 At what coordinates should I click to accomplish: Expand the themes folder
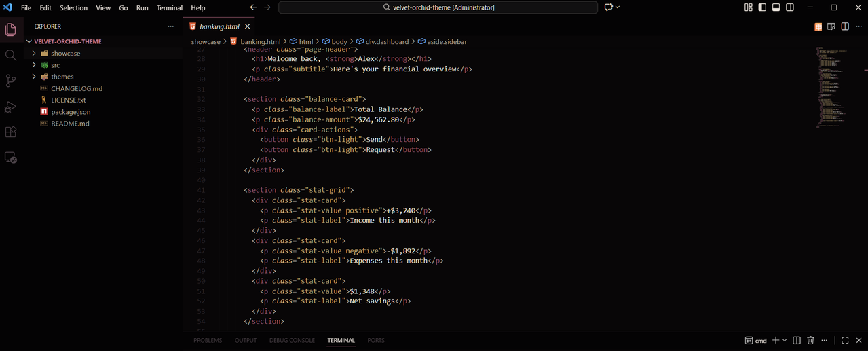34,77
